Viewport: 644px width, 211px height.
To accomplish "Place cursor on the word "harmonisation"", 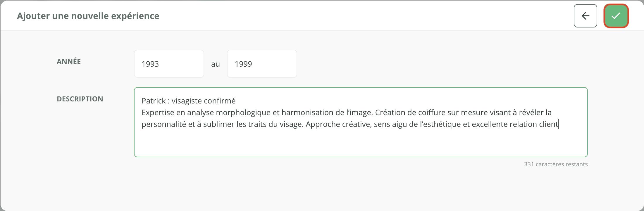I will 307,113.
